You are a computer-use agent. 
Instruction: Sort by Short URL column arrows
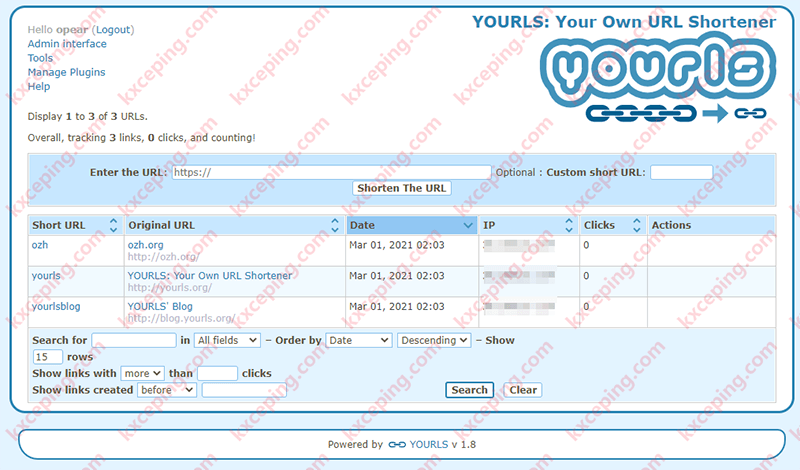click(x=113, y=225)
